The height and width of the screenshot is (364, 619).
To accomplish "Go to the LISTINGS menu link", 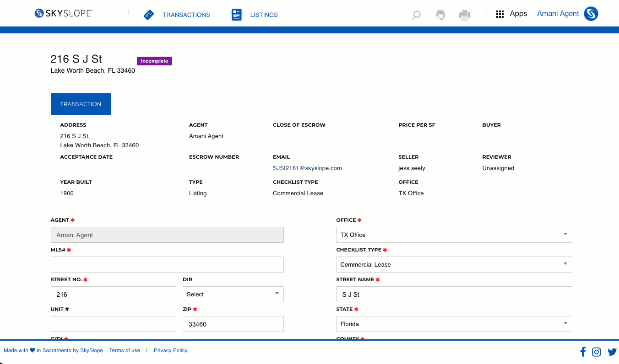I will pos(264,15).
